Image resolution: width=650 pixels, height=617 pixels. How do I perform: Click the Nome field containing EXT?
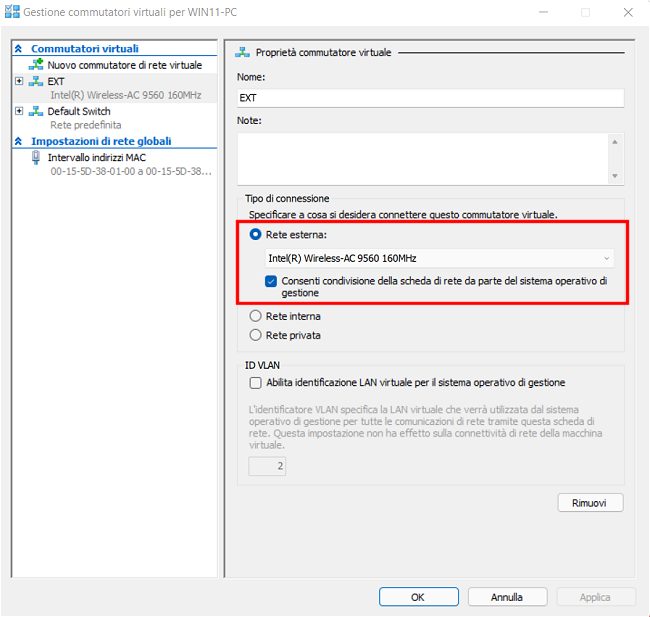pyautogui.click(x=431, y=98)
